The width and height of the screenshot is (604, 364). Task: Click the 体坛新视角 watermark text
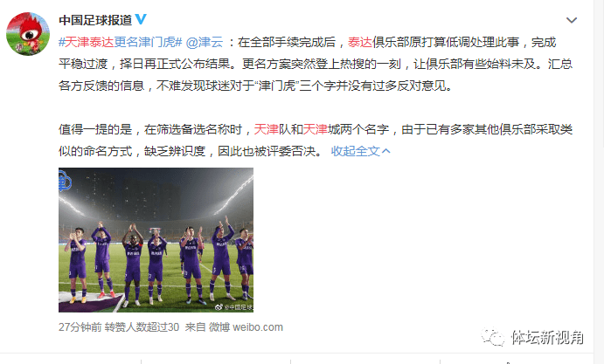tap(547, 337)
